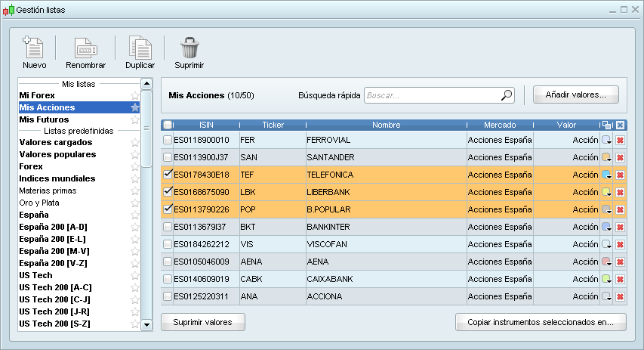Click the Renombrar toolbar icon
This screenshot has height=350, width=644.
click(85, 48)
